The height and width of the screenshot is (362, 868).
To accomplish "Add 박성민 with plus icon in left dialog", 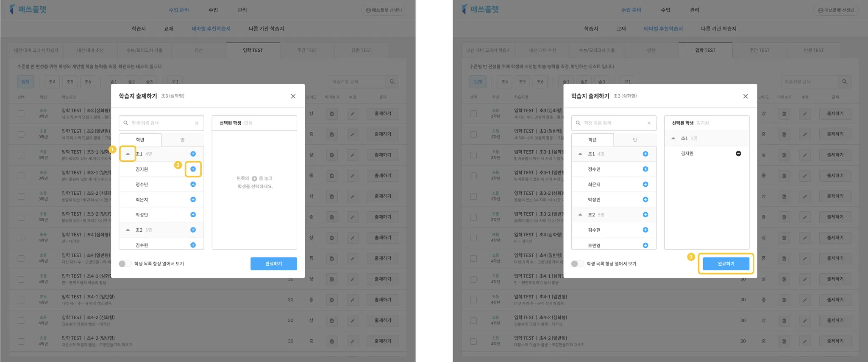I will [x=193, y=215].
